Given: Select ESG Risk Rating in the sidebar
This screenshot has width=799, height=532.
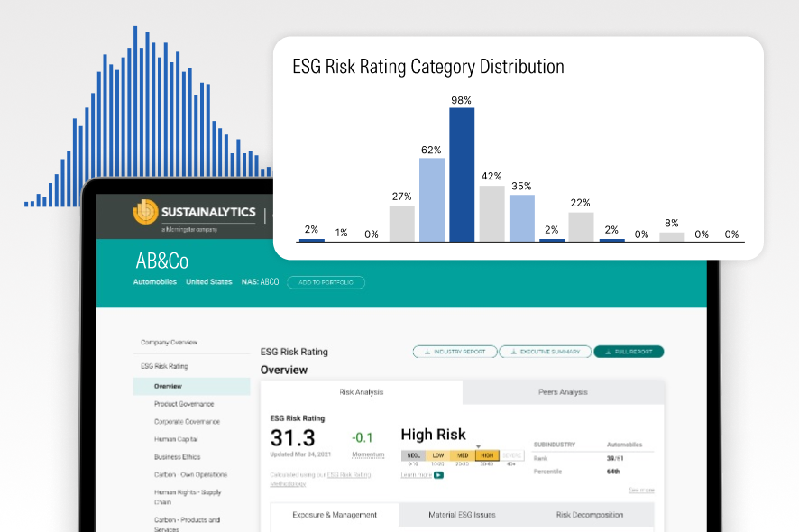Looking at the screenshot, I should coord(164,366).
